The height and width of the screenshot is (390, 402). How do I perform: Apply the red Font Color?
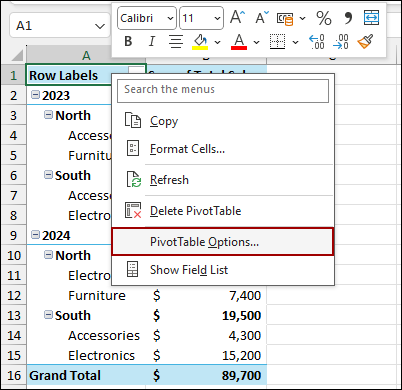point(239,42)
